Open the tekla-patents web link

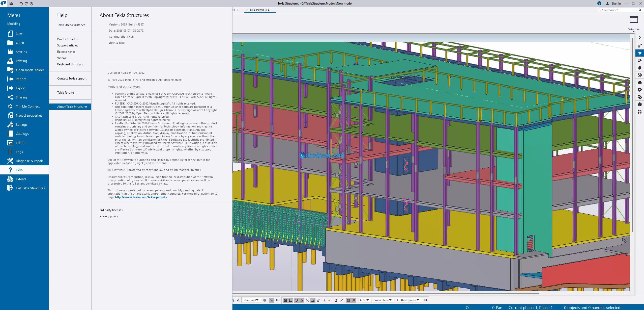click(x=141, y=197)
